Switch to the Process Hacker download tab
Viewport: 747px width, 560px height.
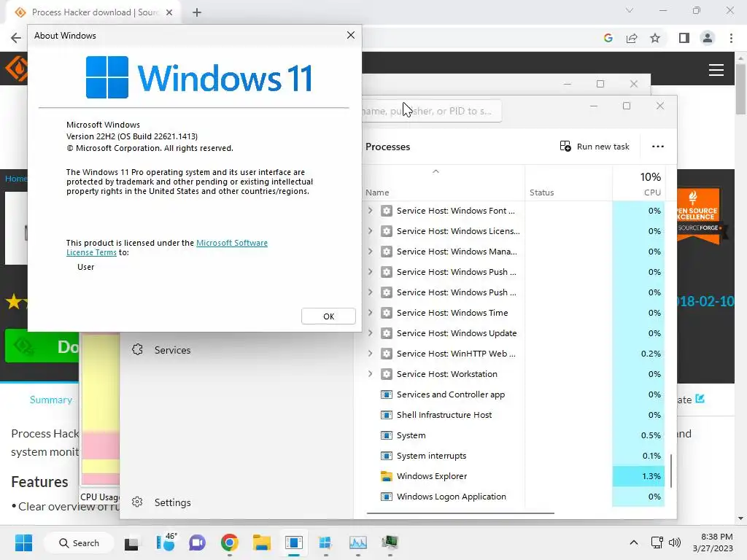click(x=94, y=12)
